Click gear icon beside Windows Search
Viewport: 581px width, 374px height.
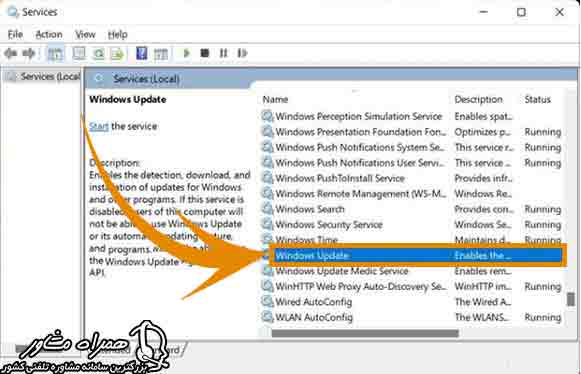268,209
